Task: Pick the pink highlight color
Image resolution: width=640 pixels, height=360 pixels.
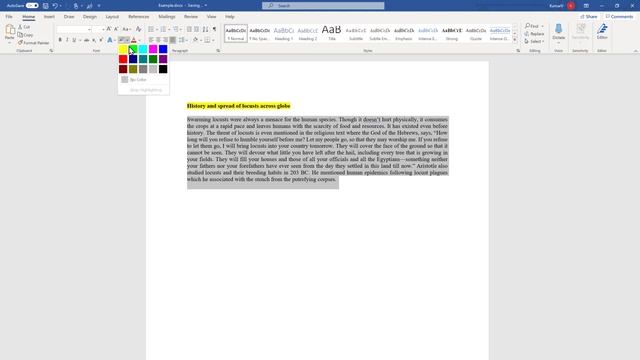Action: tap(153, 49)
